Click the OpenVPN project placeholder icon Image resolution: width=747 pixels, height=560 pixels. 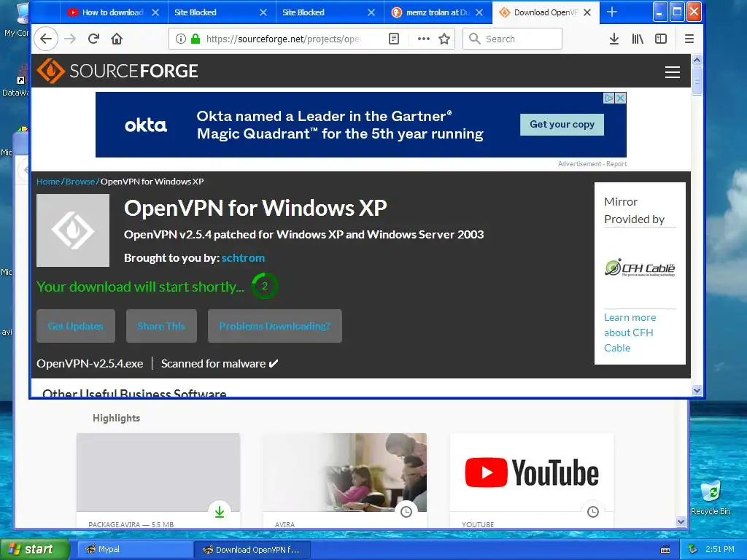[x=73, y=230]
